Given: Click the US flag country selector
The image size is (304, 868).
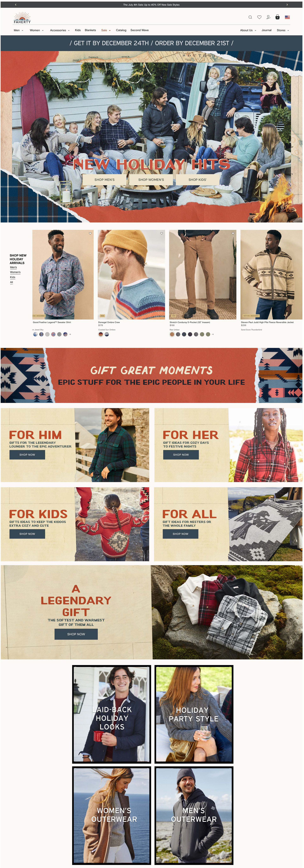Looking at the screenshot, I should click(x=287, y=17).
